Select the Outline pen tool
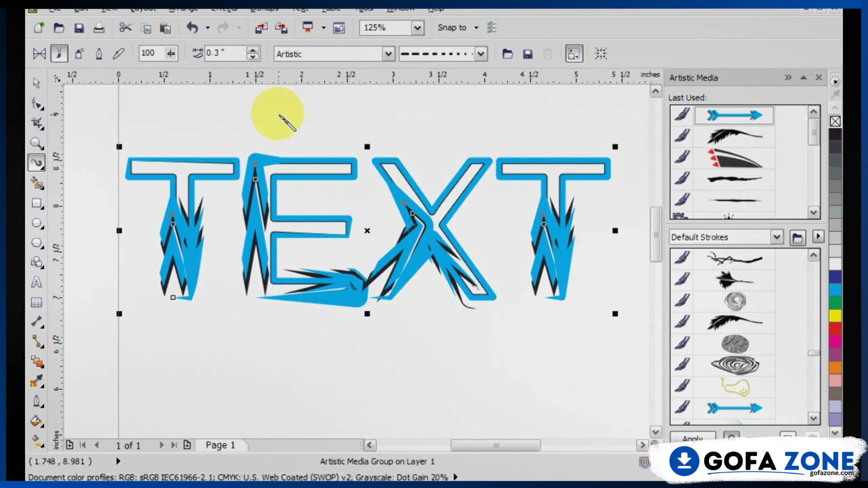This screenshot has height=488, width=868. click(37, 401)
